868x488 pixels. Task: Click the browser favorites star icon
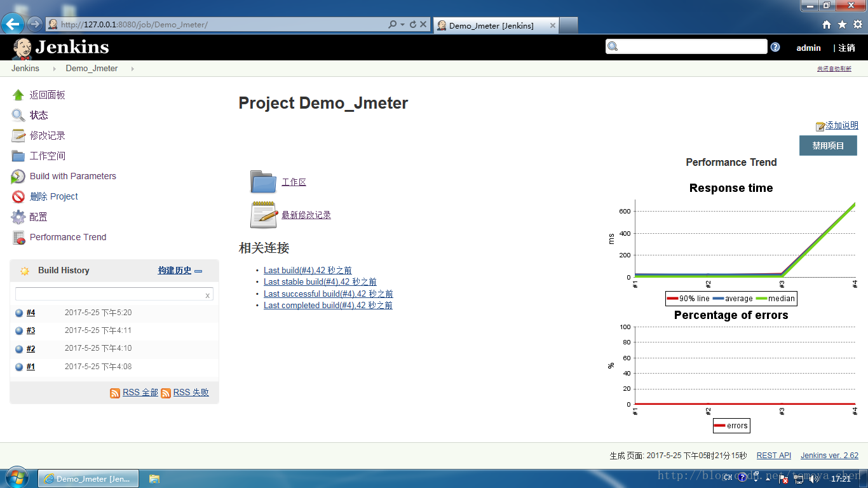point(842,25)
